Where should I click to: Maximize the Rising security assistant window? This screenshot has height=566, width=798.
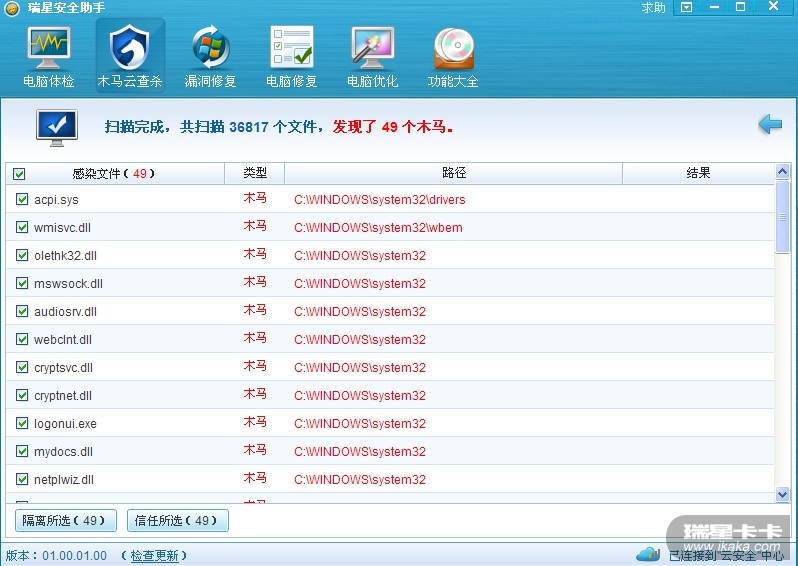(x=741, y=7)
